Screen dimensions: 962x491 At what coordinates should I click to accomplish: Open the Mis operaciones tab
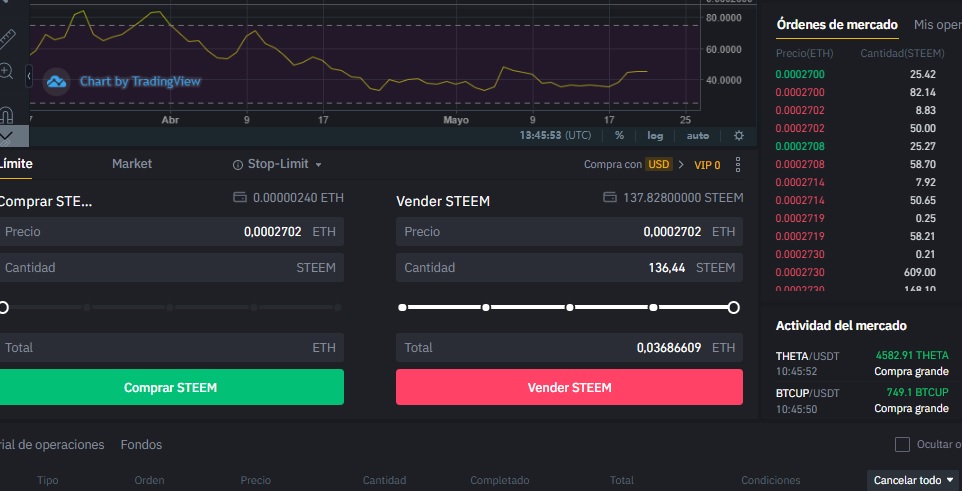tap(937, 25)
